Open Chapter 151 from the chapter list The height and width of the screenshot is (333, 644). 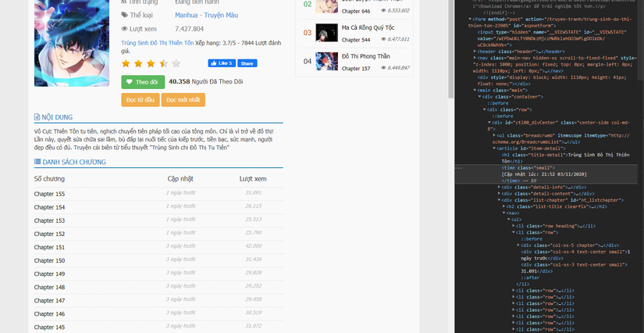[x=49, y=248]
